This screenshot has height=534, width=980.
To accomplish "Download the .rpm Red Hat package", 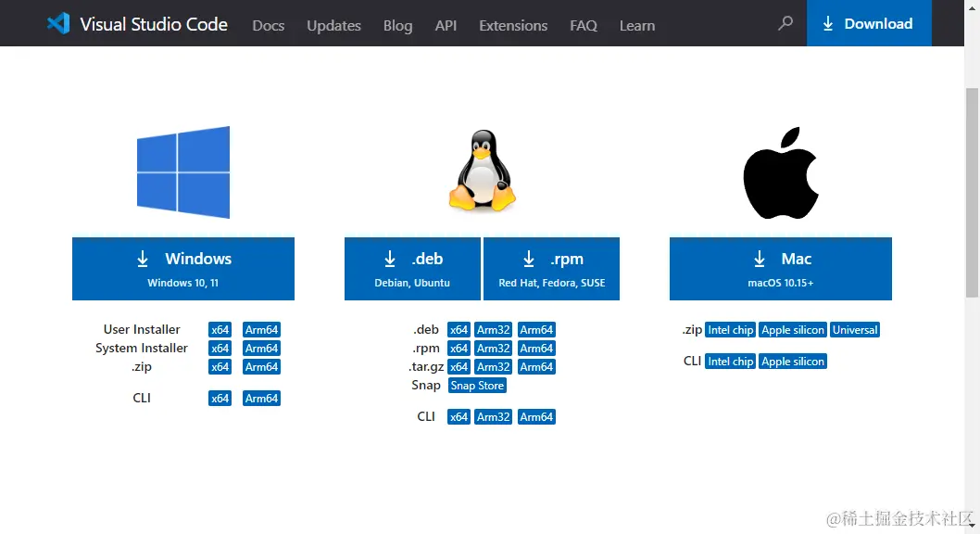I will coord(551,269).
